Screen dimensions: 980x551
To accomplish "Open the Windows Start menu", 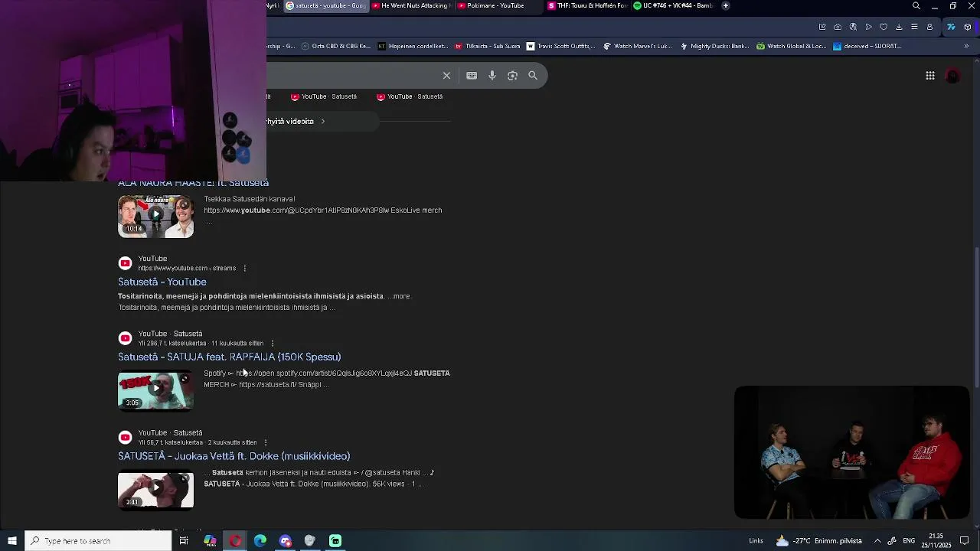I will click(12, 541).
